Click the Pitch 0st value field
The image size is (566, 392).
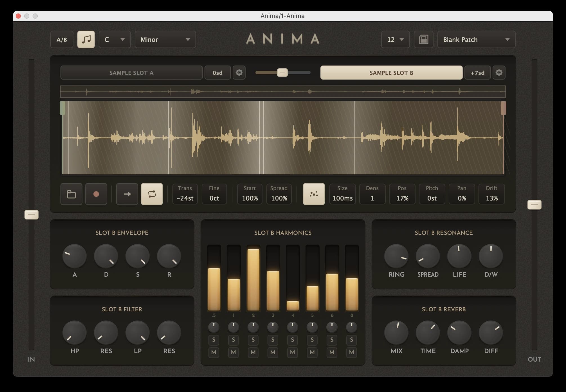click(432, 194)
